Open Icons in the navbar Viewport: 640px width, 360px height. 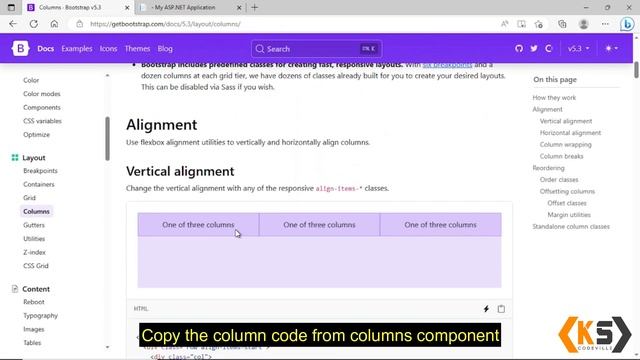pos(108,49)
